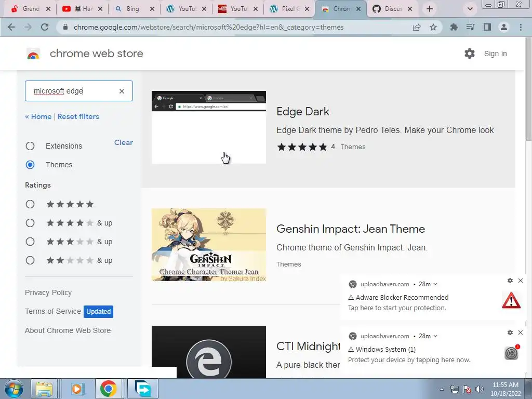This screenshot has height=399, width=532.
Task: Click the « Home link
Action: pos(38,116)
